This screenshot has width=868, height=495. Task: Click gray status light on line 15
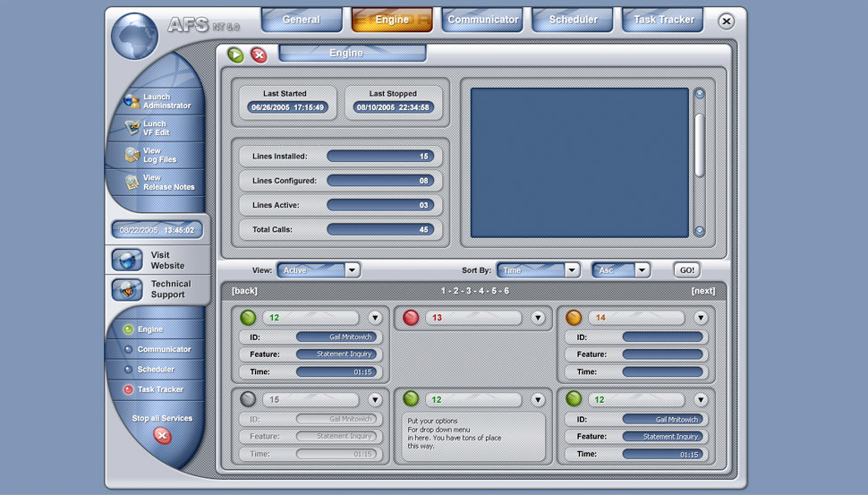tap(248, 399)
